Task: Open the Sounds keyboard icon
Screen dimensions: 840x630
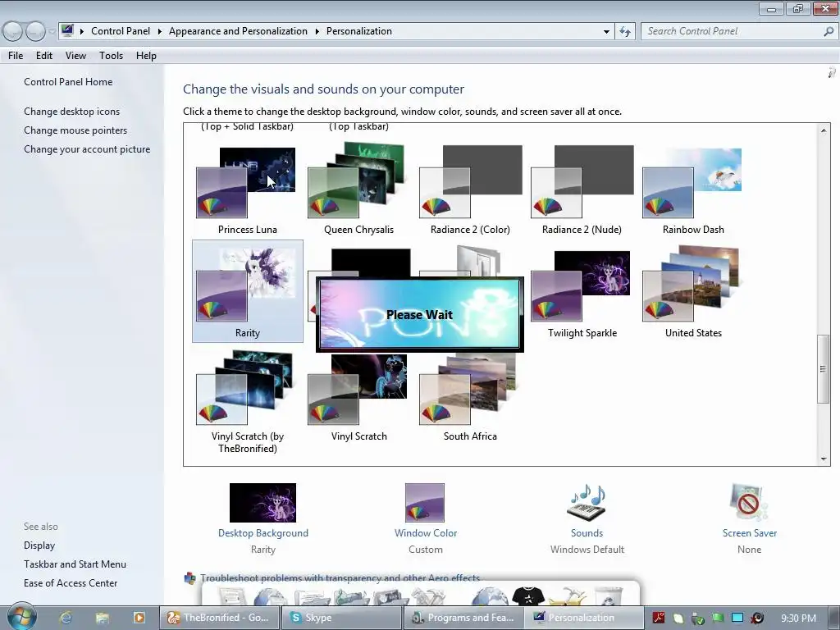Action: pos(587,503)
